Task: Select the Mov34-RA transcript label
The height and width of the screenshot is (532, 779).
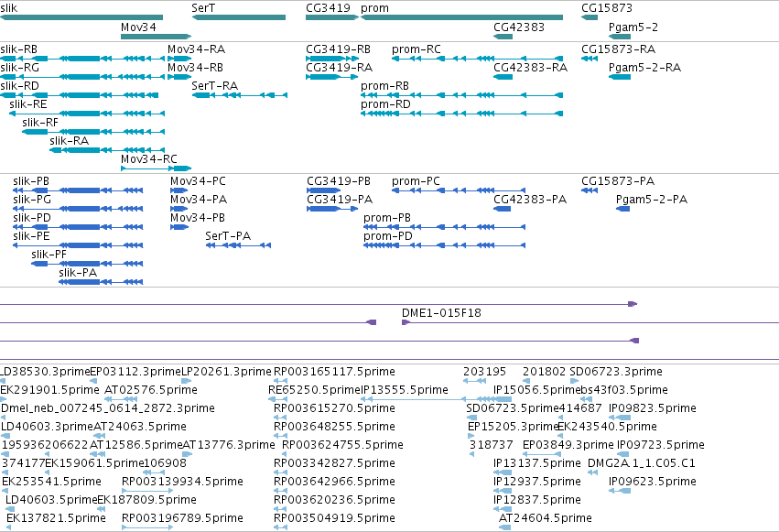Action: click(x=196, y=49)
